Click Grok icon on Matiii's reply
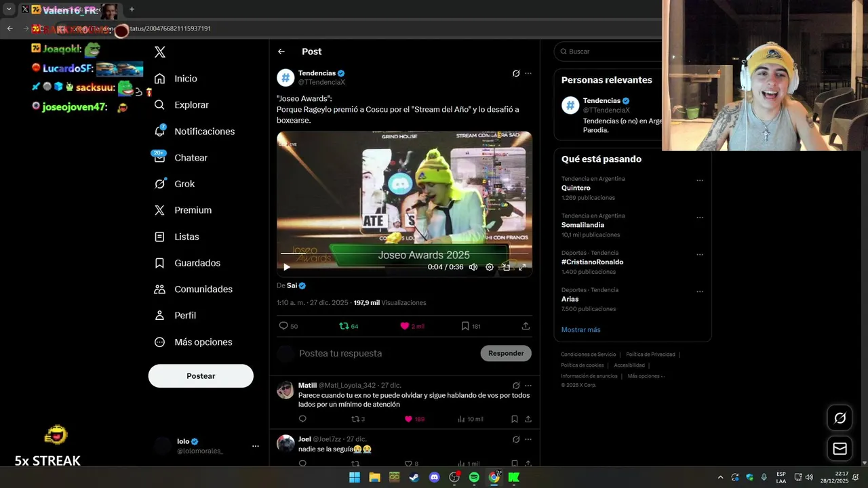 click(x=516, y=386)
